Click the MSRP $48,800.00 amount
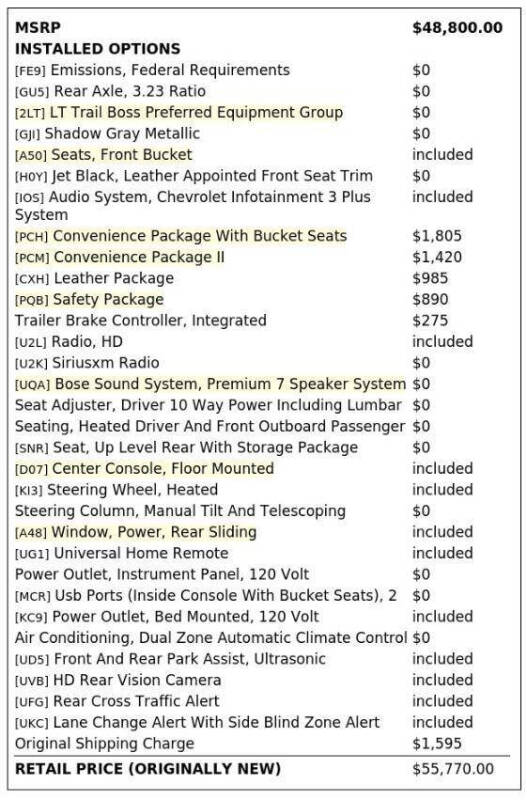Screen dimensions: 527x800 [x=458, y=28]
